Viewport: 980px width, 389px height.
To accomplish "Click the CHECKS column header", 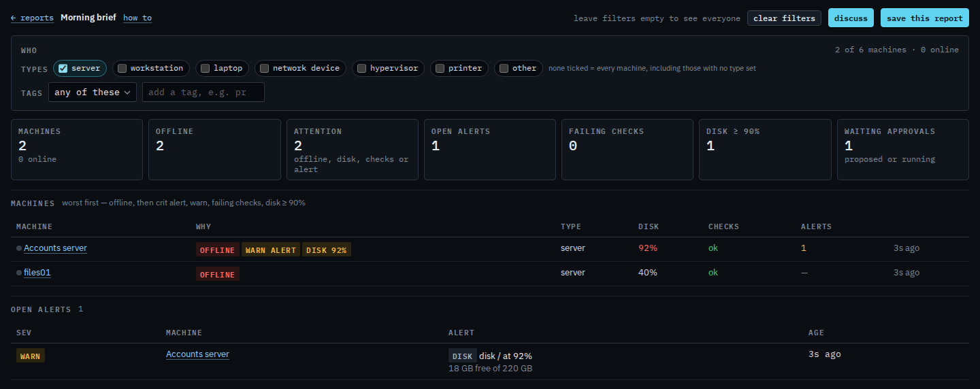I will [x=723, y=226].
